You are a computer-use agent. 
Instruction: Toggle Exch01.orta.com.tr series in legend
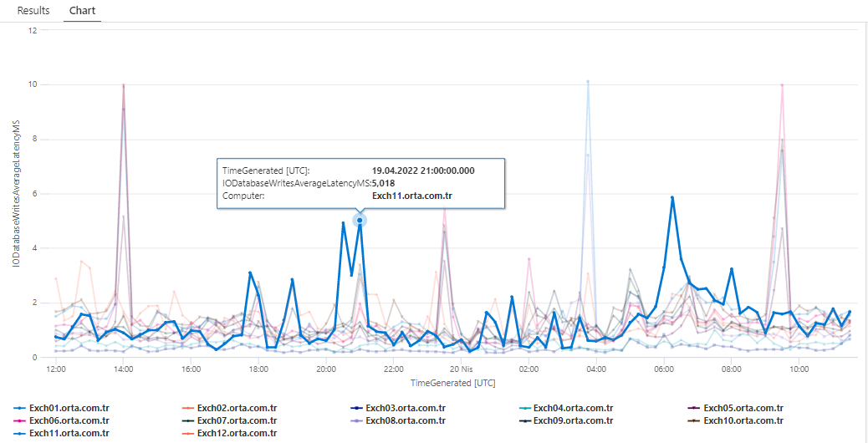[x=61, y=409]
